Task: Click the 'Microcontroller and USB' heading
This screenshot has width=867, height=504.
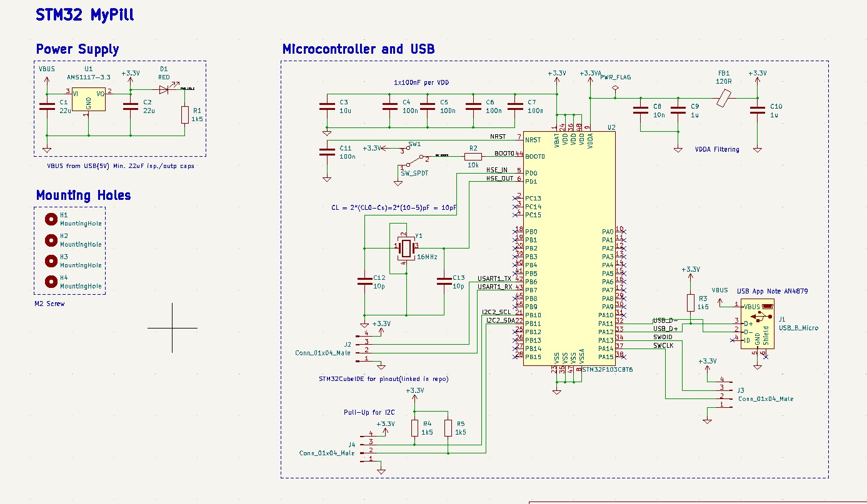Action: pyautogui.click(x=359, y=49)
